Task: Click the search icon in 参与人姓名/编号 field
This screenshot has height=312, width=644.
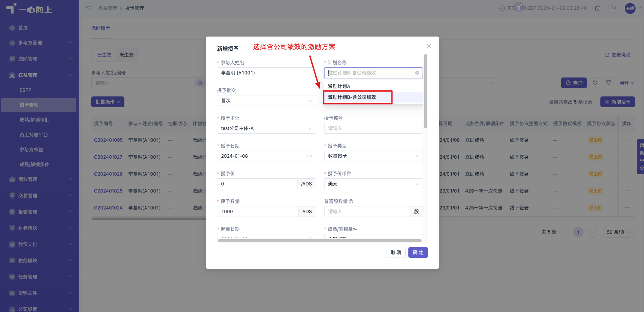Action: (200, 83)
